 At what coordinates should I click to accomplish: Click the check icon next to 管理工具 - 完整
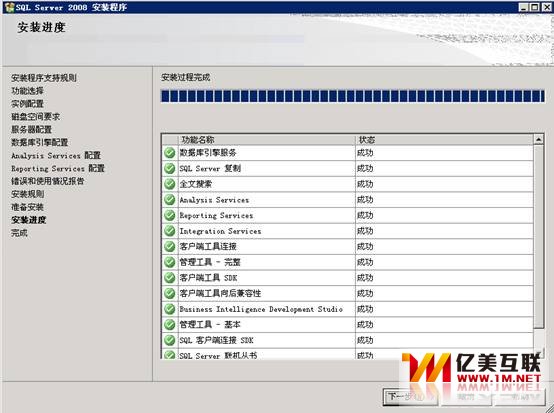pyautogui.click(x=170, y=262)
